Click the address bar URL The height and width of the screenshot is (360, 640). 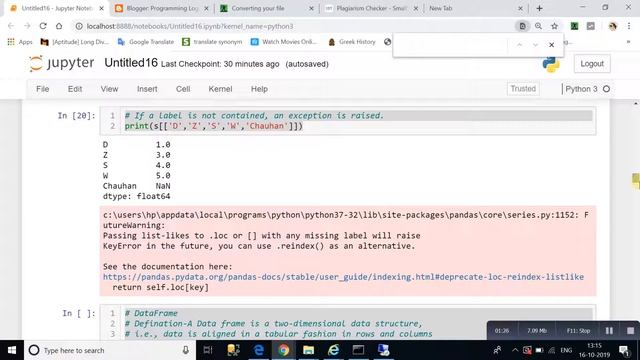190,26
